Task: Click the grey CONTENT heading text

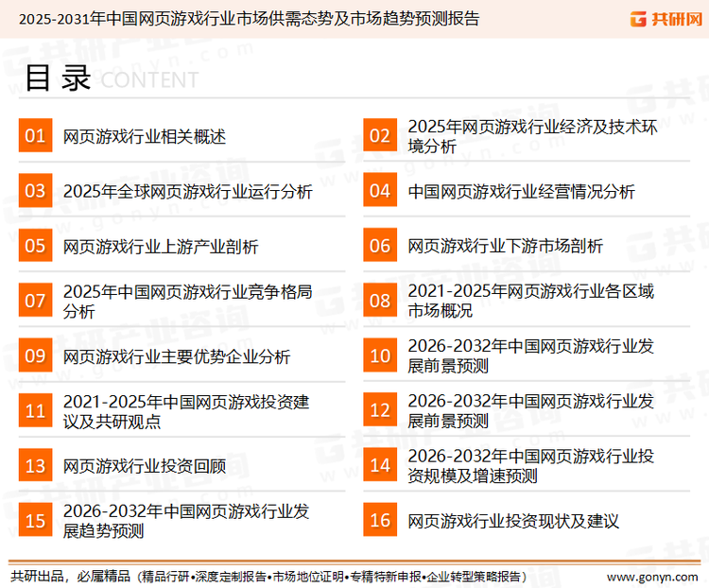Action: [x=149, y=80]
